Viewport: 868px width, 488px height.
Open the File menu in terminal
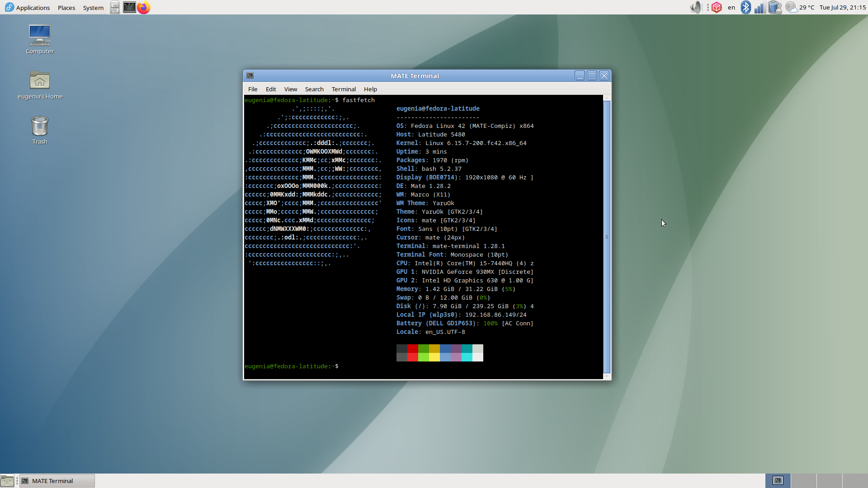click(253, 89)
